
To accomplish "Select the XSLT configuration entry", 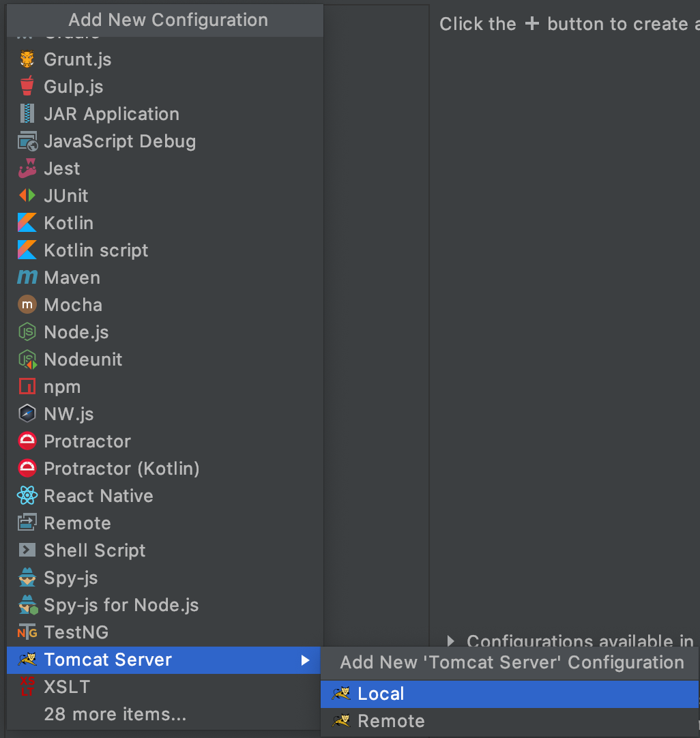I will pos(61,687).
